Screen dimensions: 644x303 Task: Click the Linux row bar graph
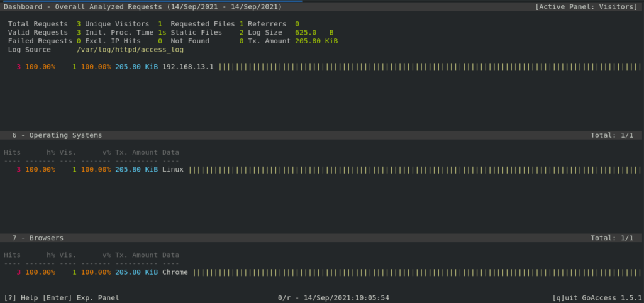click(x=415, y=170)
